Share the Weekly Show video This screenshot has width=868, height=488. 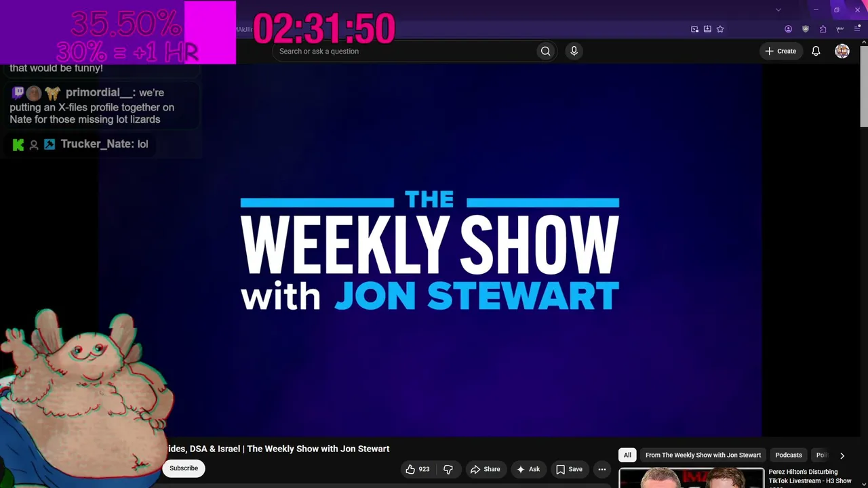tap(485, 469)
